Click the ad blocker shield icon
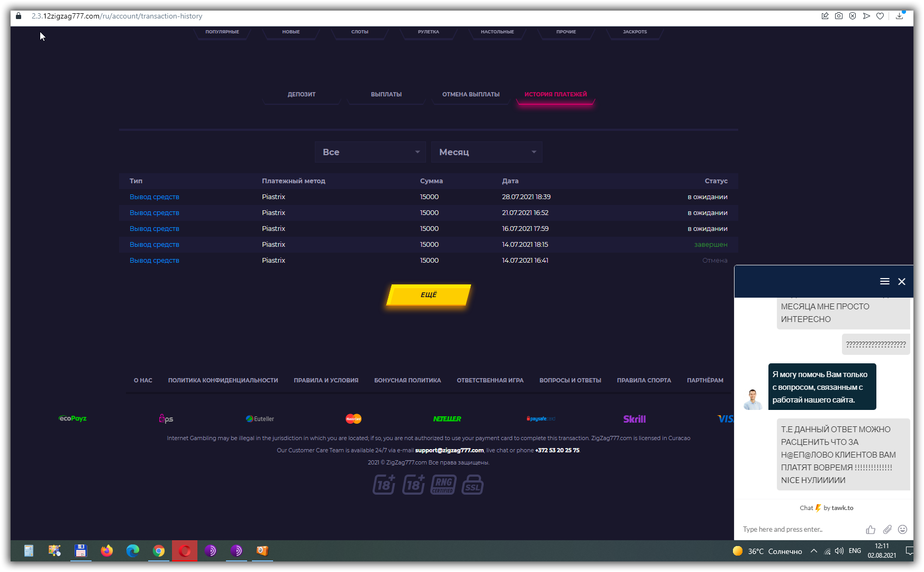 pyautogui.click(x=853, y=16)
